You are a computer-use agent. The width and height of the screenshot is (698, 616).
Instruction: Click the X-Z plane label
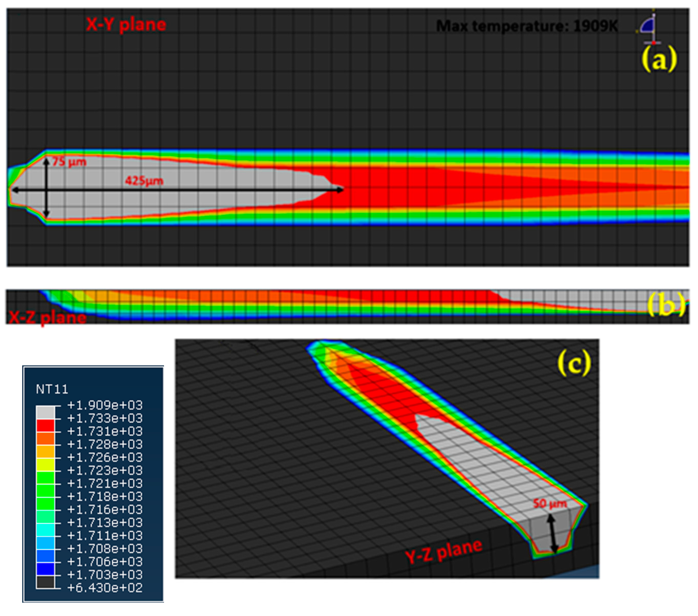coord(47,318)
